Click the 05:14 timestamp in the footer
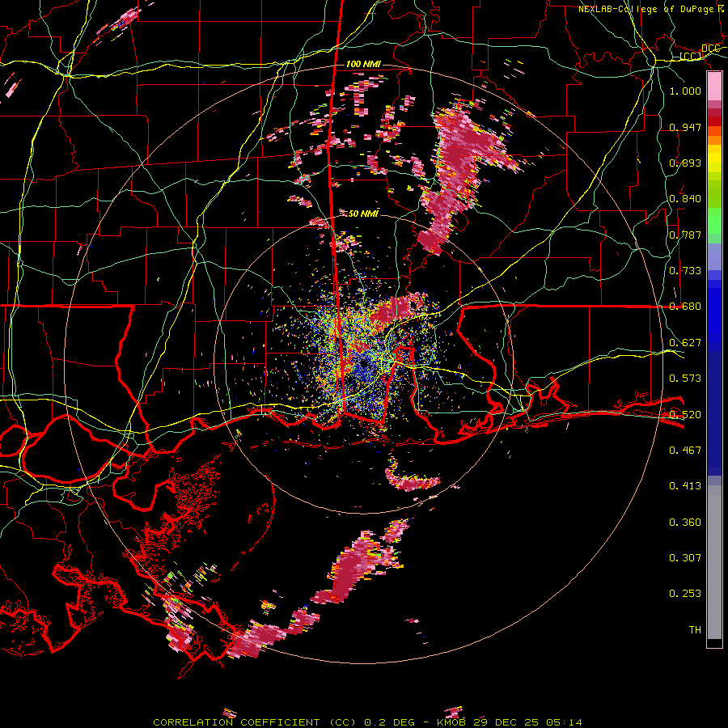The height and width of the screenshot is (728, 728). point(564,722)
